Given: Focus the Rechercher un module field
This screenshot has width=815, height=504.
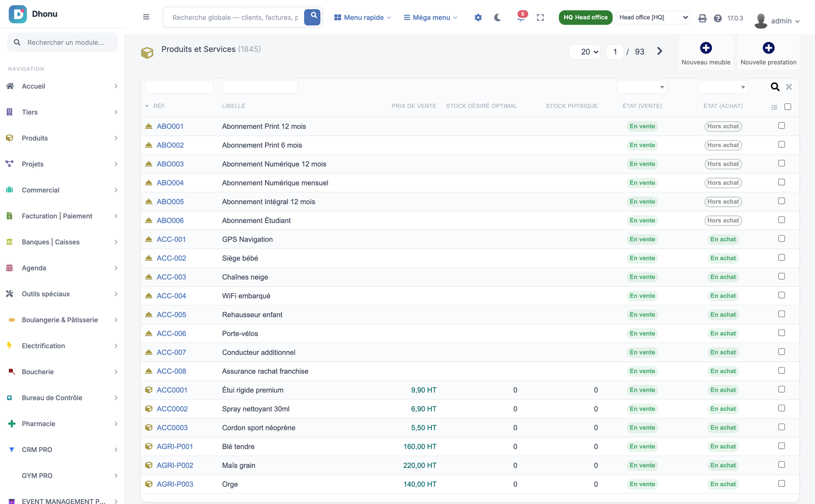Looking at the screenshot, I should [x=63, y=42].
